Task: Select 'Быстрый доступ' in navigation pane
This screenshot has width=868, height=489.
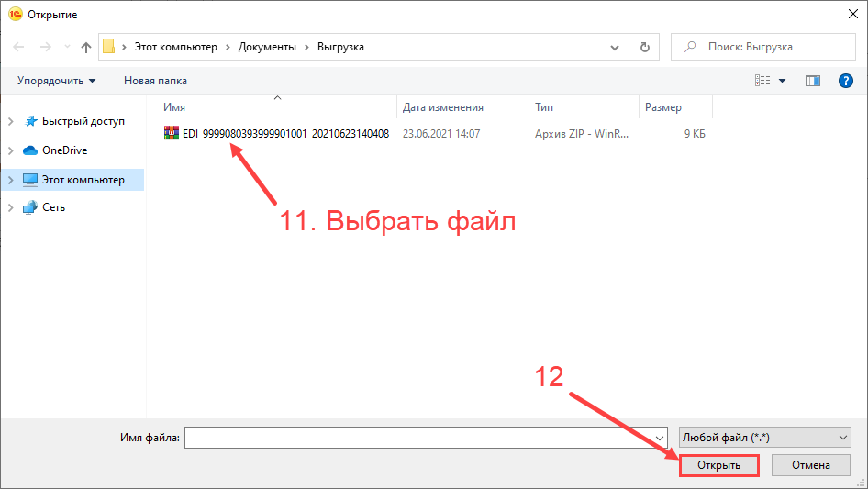Action: pos(83,121)
